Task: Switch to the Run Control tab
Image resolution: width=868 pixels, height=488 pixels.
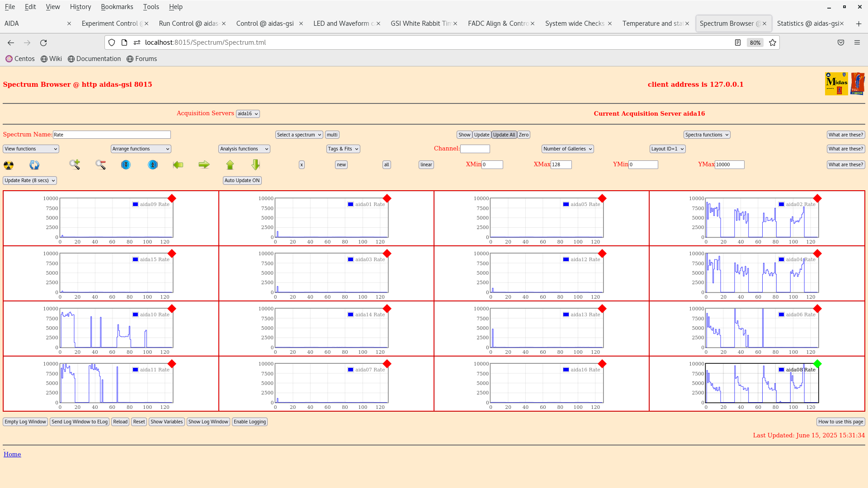Action: [x=189, y=23]
